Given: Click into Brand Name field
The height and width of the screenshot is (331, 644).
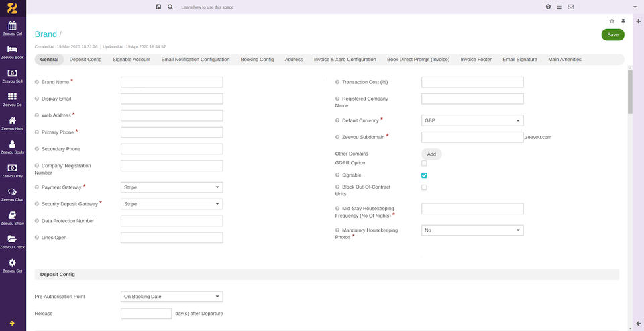Looking at the screenshot, I should click(x=172, y=82).
